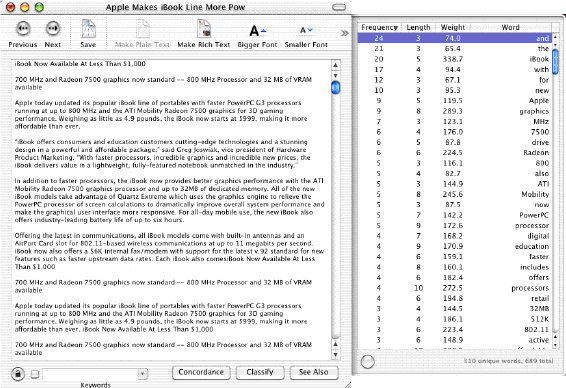Select the row for word "the"
This screenshot has height=388, width=566.
[454, 49]
